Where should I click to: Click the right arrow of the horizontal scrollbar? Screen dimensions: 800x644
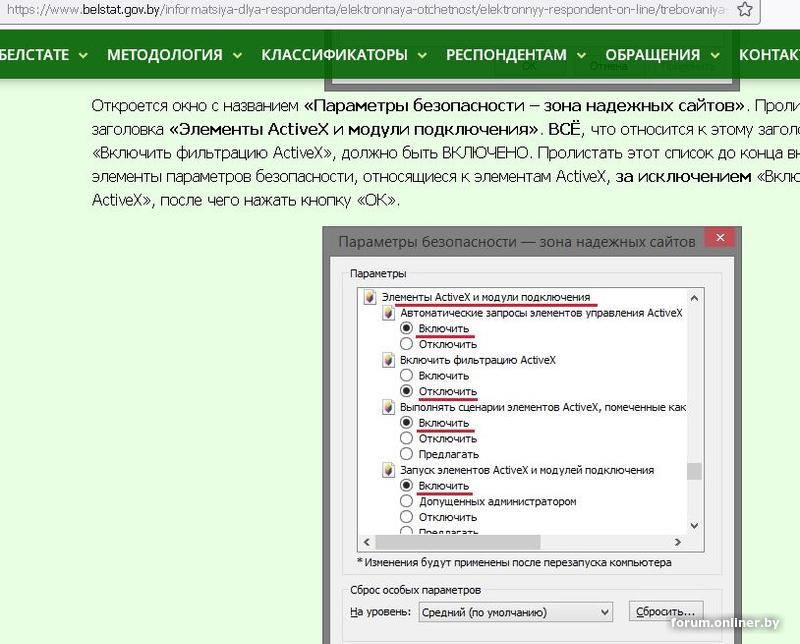[678, 542]
